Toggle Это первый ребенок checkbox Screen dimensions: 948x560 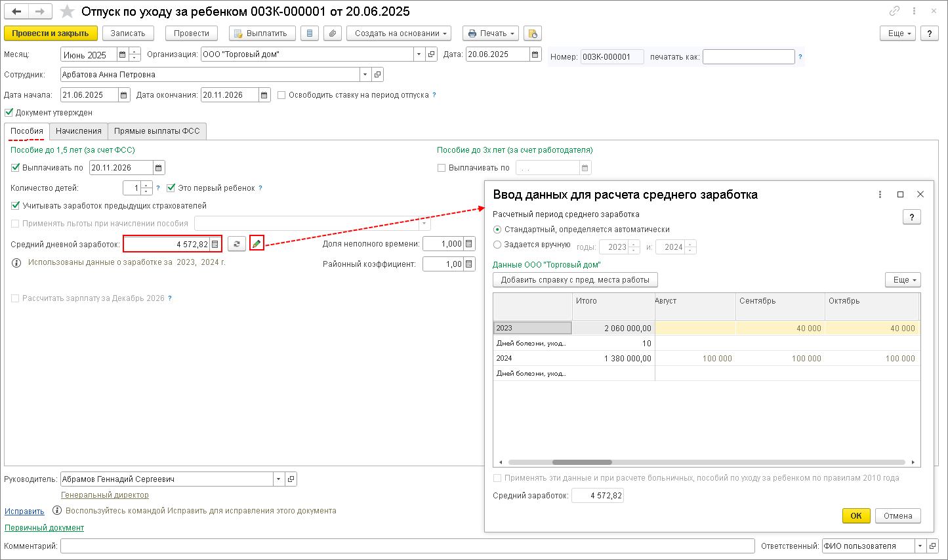tap(171, 188)
